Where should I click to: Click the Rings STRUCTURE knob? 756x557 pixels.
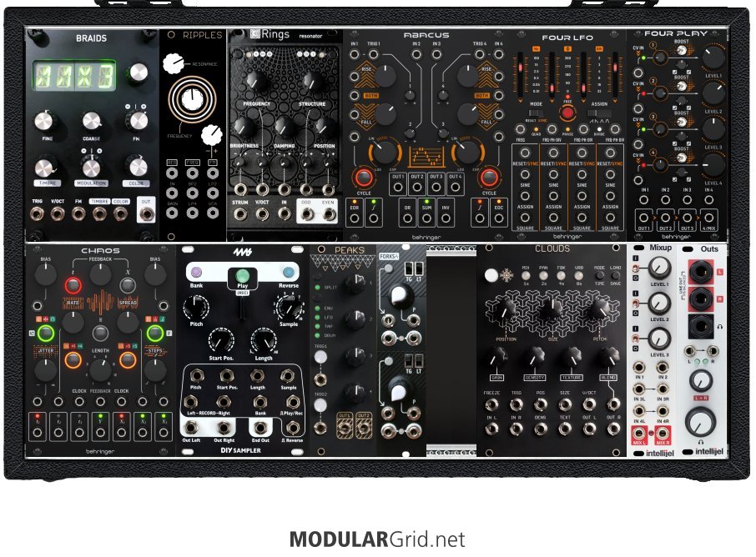click(x=312, y=82)
